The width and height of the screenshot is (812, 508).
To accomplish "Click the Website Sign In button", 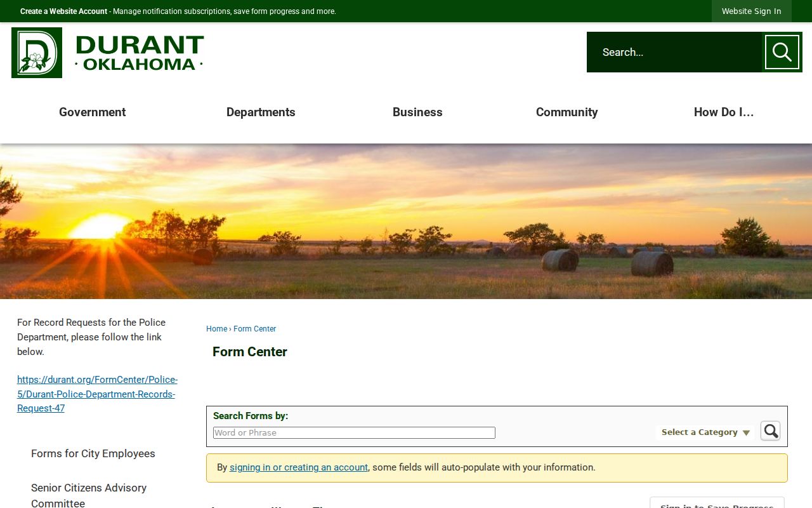I will [x=752, y=11].
